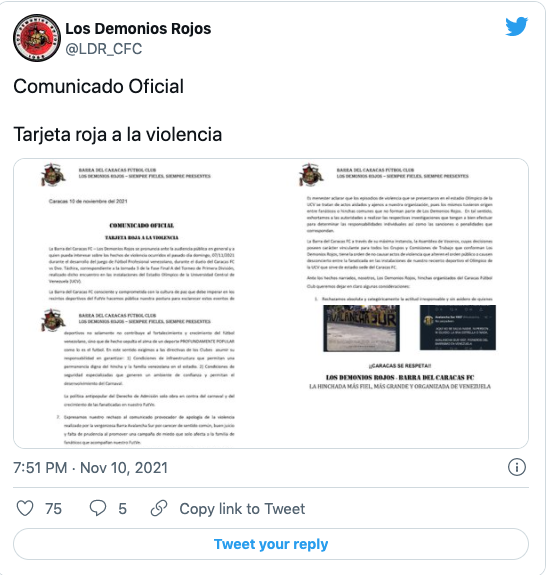Open the 7:51 PM · Nov 10, 2021 timestamp
Viewport: 552px width, 575px height.
click(91, 468)
